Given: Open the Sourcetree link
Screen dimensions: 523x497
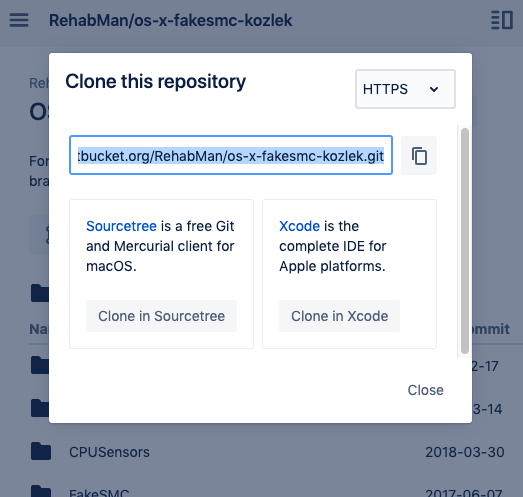Looking at the screenshot, I should [x=121, y=226].
